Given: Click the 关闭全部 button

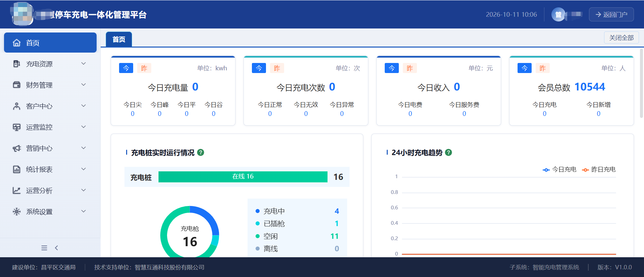Looking at the screenshot, I should 621,38.
